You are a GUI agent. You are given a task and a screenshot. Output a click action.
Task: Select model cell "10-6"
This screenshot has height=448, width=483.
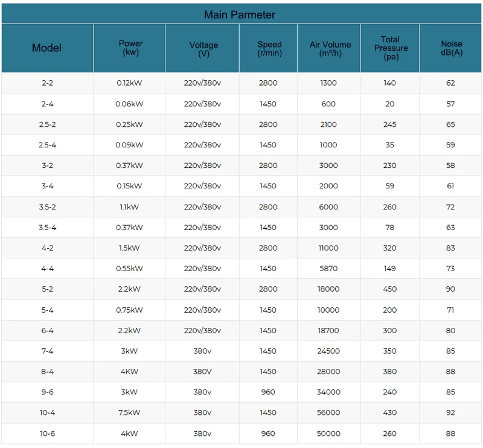click(48, 434)
